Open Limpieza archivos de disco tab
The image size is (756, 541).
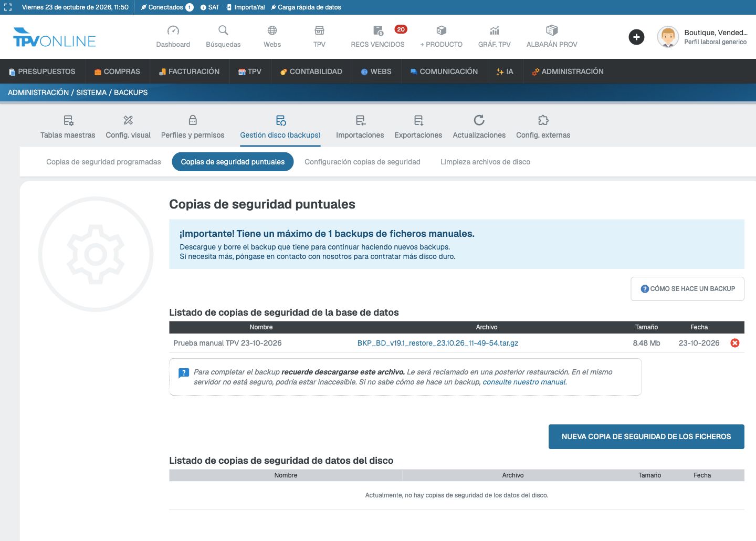485,162
